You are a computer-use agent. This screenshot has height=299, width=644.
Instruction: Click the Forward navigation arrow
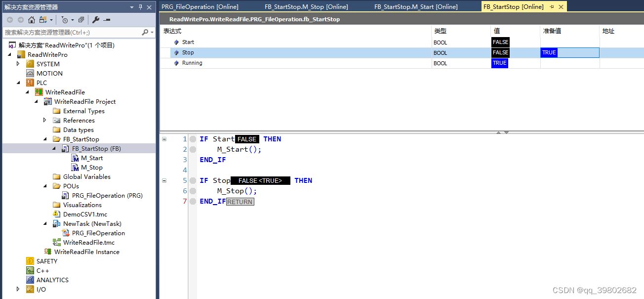[x=20, y=20]
